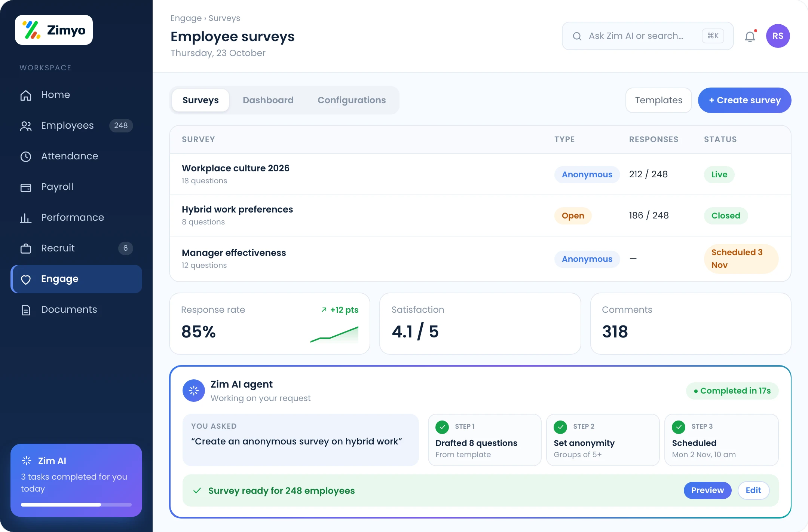
Task: Open Workplace culture 2026 survey
Action: pyautogui.click(x=480, y=174)
